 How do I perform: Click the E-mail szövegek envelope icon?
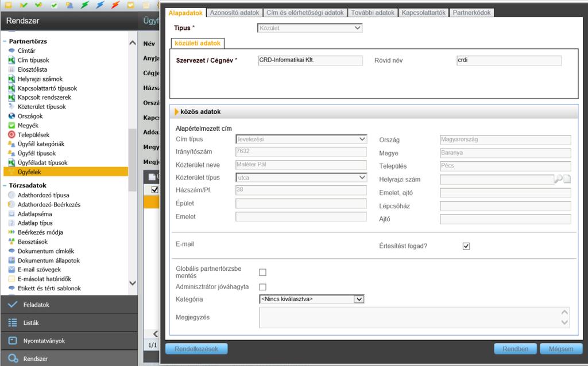click(11, 270)
